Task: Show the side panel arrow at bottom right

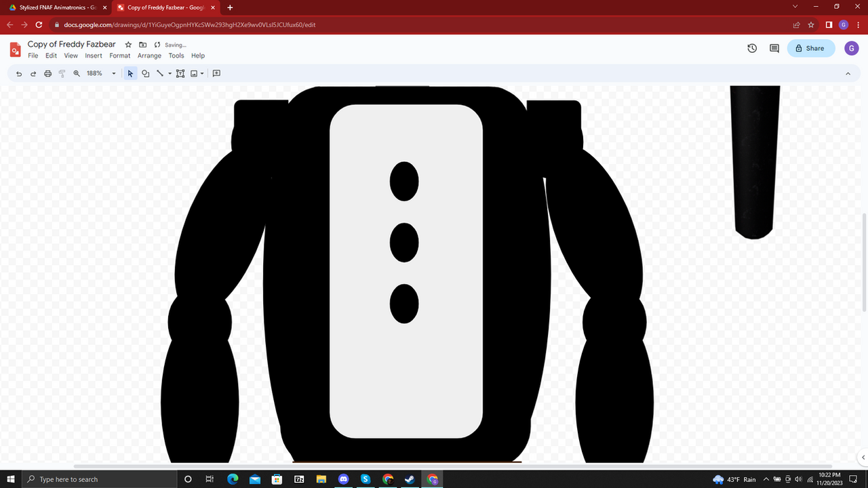Action: [862, 457]
